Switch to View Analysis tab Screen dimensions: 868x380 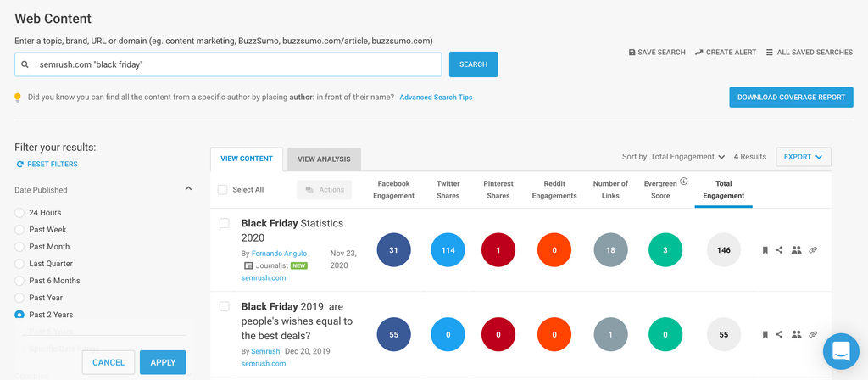click(324, 159)
